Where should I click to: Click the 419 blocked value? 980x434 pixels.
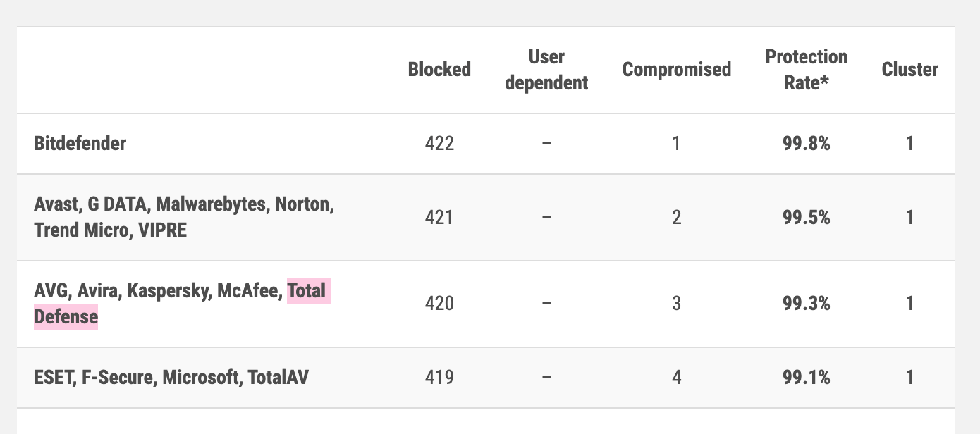(439, 378)
